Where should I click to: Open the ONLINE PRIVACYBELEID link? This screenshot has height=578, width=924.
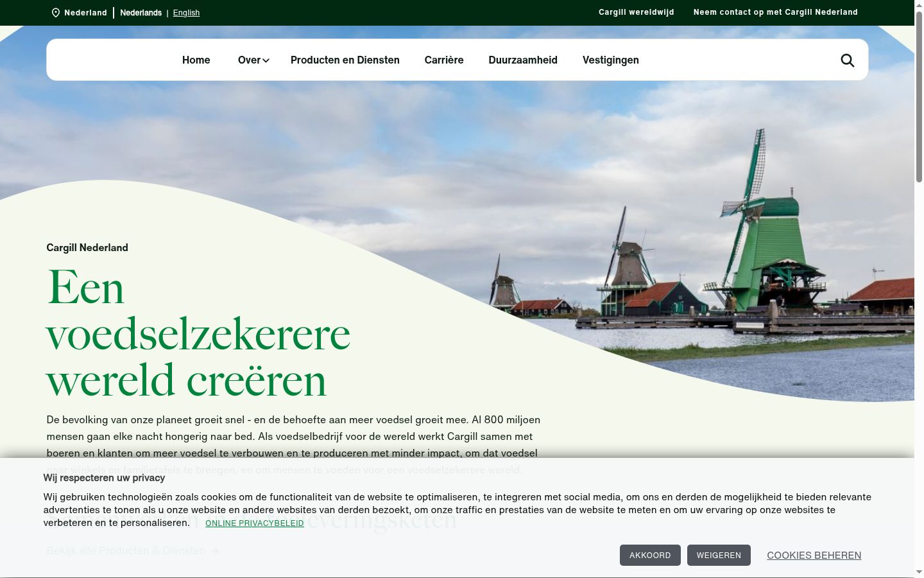(255, 523)
